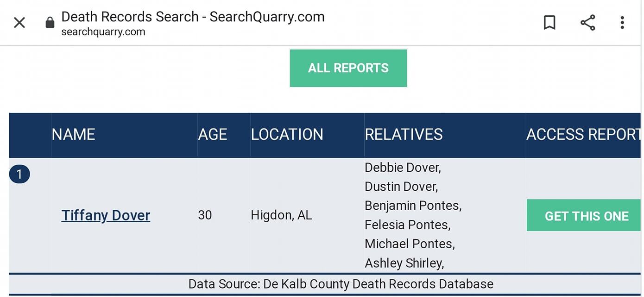Tap the ACCESS REPORT column header
644x297 pixels.
[584, 135]
